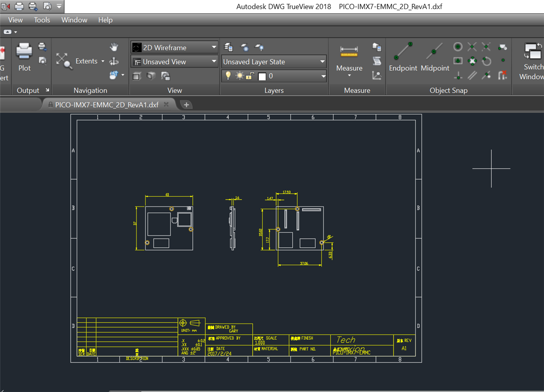Toggle the layer lock padlock icon
Image resolution: width=544 pixels, height=392 pixels.
pyautogui.click(x=250, y=76)
